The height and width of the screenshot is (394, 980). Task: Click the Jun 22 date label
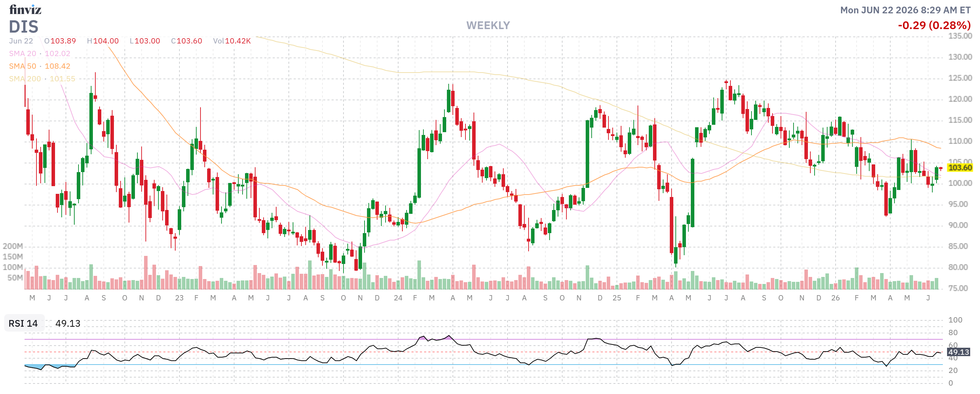21,41
